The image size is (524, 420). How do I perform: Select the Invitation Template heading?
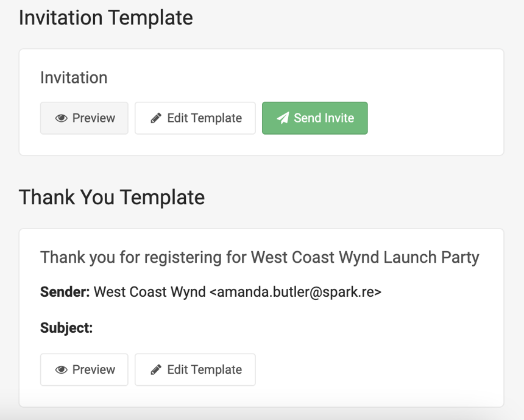tap(106, 18)
